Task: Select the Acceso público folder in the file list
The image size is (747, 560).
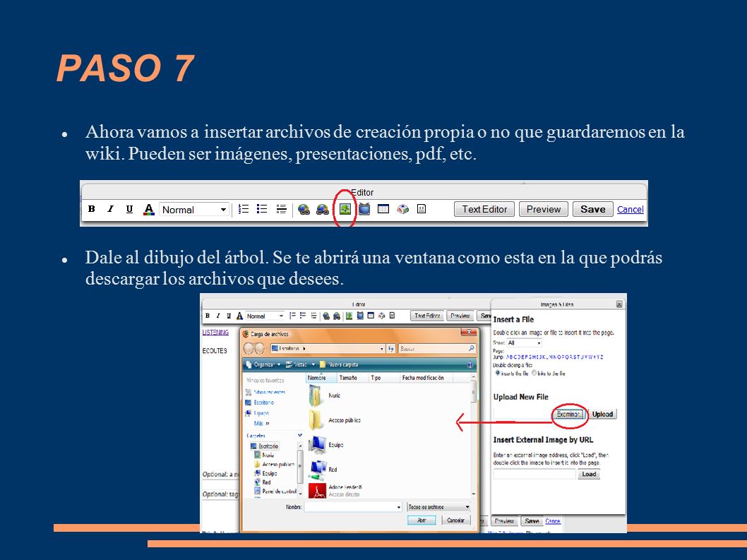Action: point(335,420)
